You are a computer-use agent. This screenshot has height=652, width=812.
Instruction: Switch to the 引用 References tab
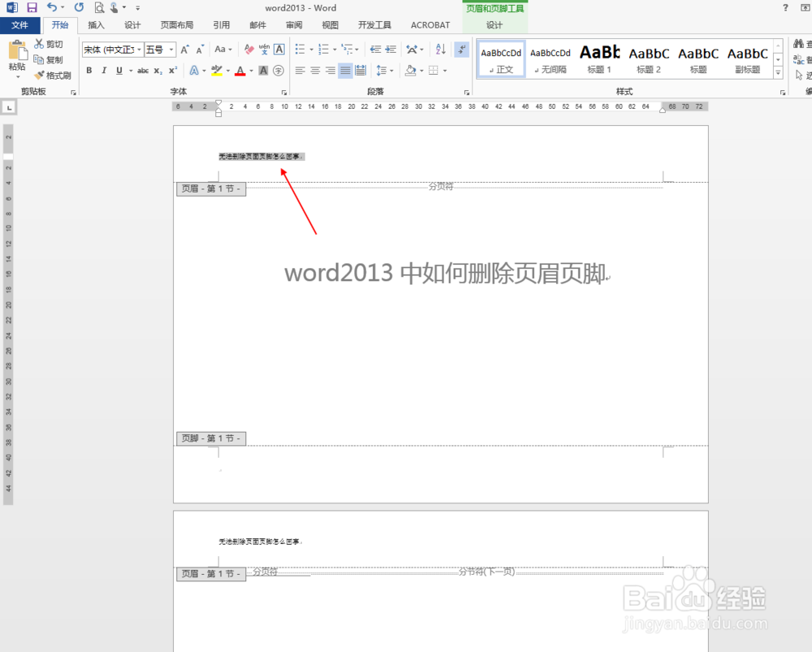click(221, 25)
